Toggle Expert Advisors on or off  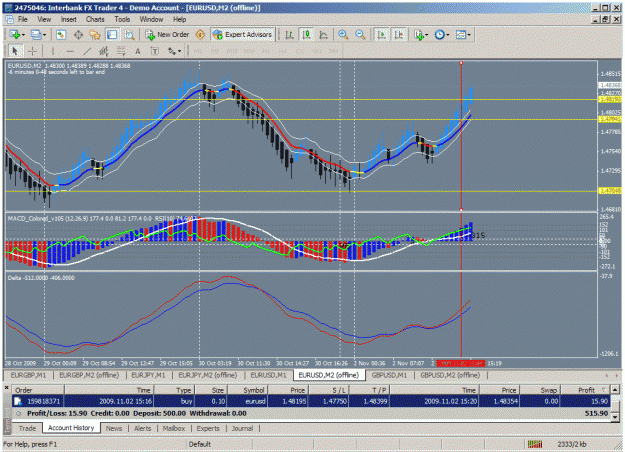click(243, 35)
